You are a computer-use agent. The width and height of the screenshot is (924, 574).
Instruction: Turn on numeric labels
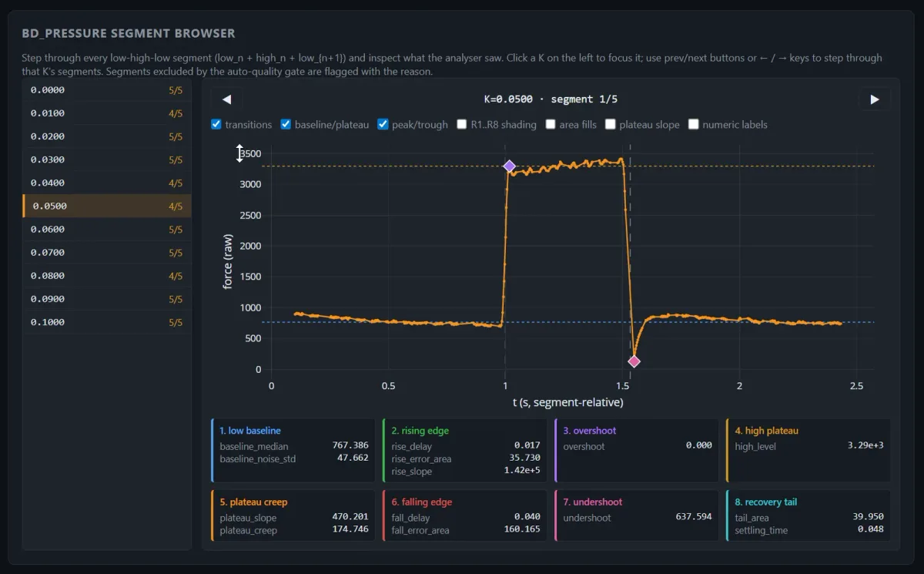[x=693, y=124]
